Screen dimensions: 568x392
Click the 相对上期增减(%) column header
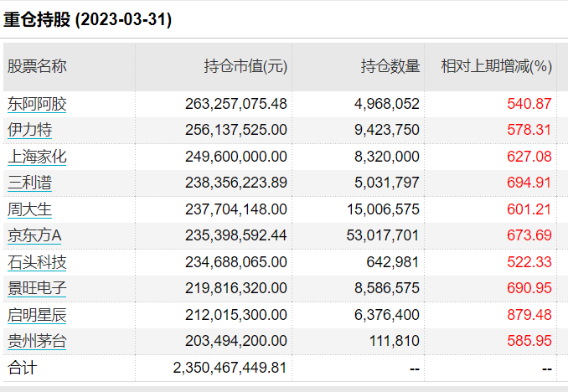point(496,66)
